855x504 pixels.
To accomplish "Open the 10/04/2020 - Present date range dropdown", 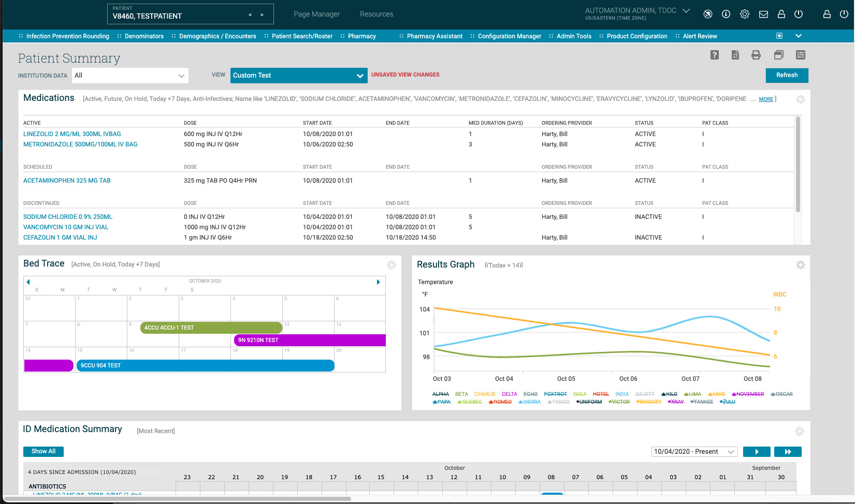I will pos(694,452).
